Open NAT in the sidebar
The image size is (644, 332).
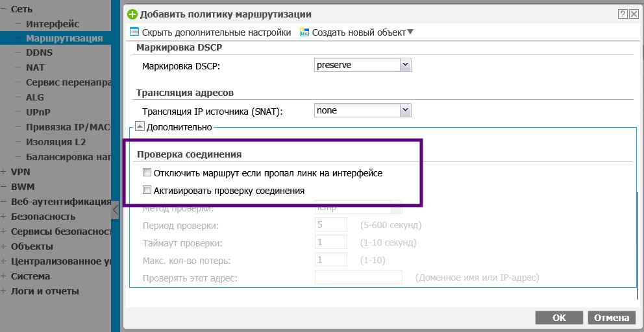click(35, 67)
